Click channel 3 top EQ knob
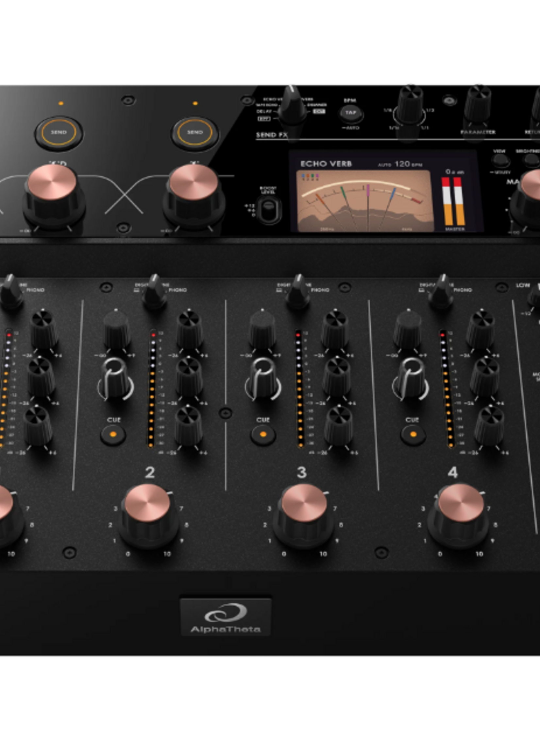The width and height of the screenshot is (540, 756). 335,329
